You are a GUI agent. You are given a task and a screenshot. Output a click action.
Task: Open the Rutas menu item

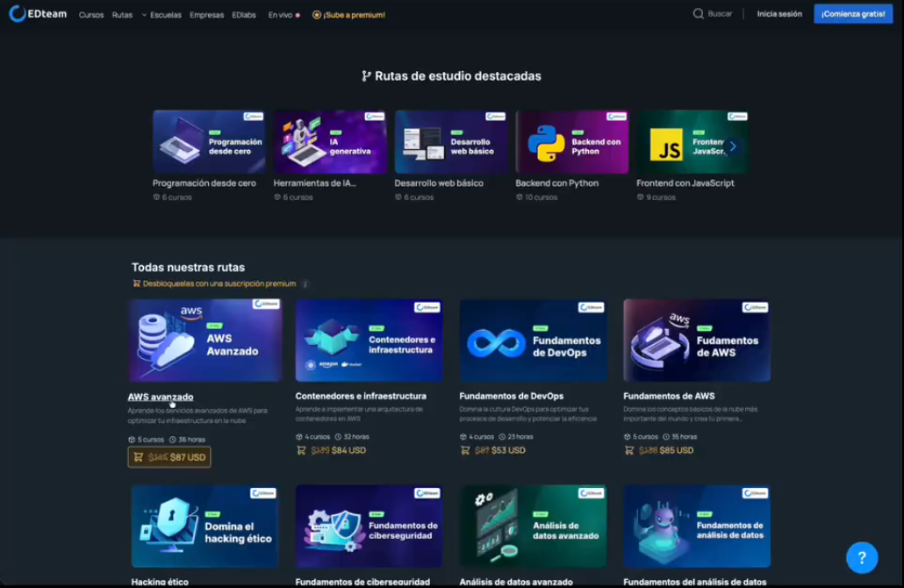pyautogui.click(x=122, y=15)
